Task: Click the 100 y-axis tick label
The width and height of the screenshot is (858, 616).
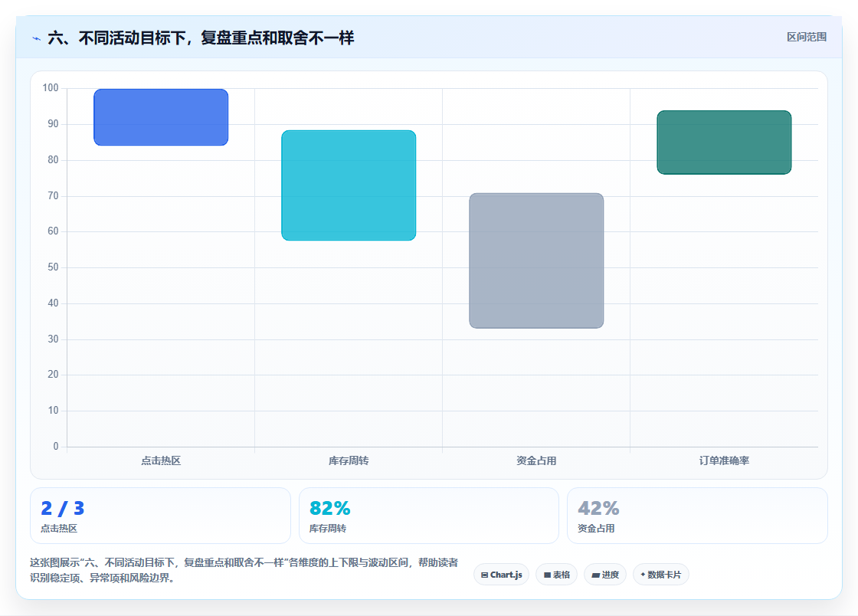Action: tap(51, 88)
